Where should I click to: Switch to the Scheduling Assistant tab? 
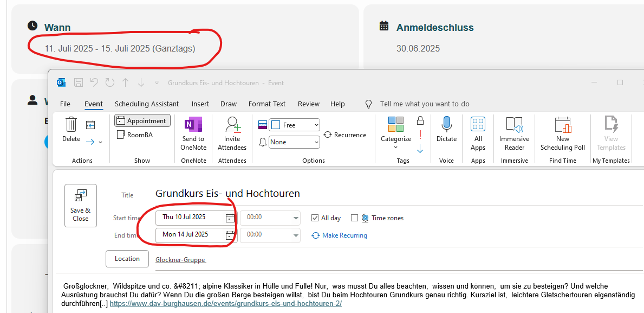coord(147,104)
